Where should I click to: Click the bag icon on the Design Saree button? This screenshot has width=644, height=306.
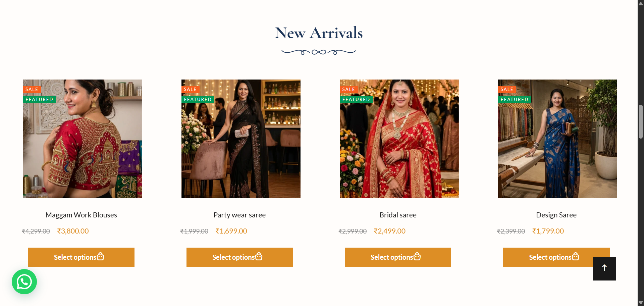(x=576, y=257)
